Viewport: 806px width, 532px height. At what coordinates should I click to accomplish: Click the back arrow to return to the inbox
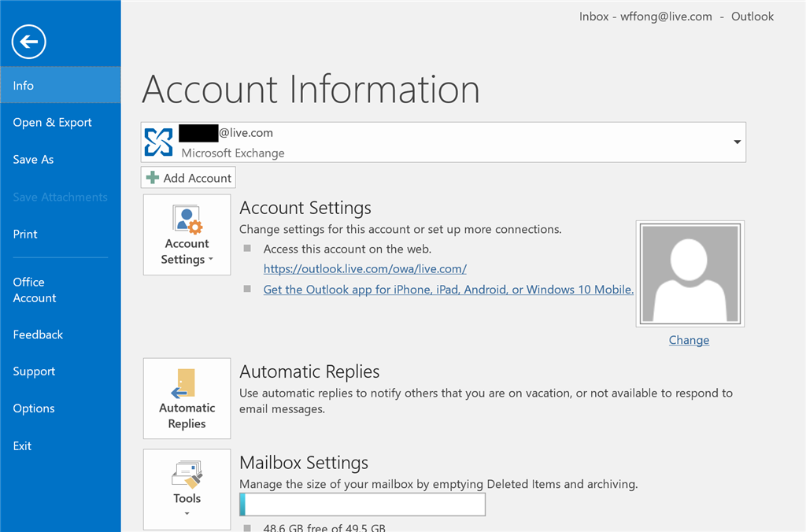[29, 42]
